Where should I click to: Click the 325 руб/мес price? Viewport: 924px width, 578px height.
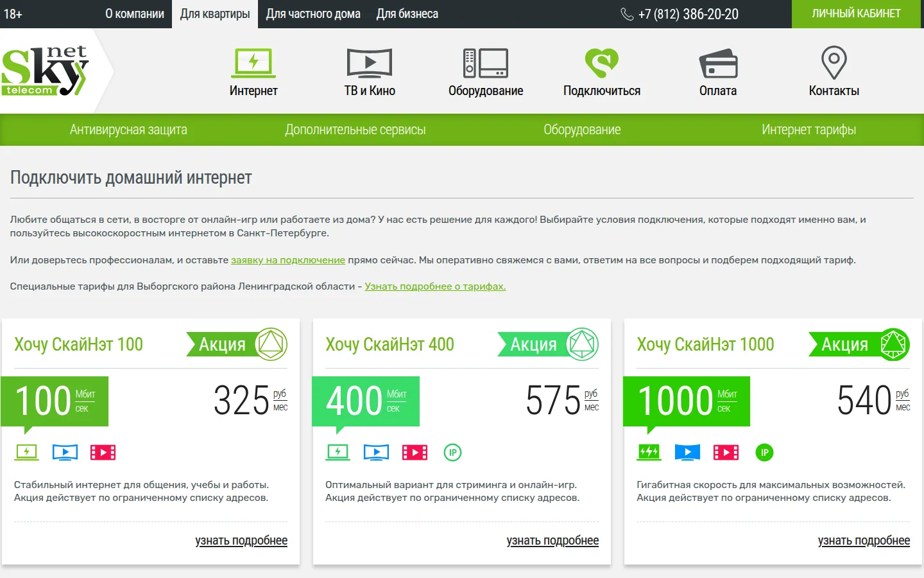[251, 401]
